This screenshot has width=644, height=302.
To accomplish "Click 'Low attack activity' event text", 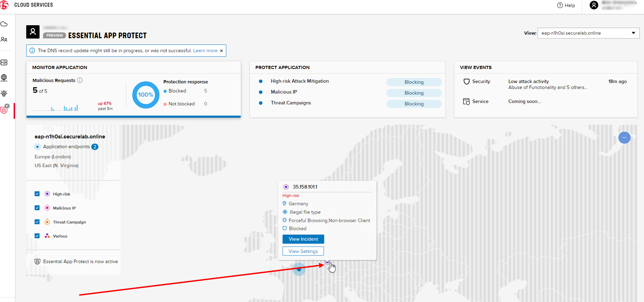I will point(528,81).
